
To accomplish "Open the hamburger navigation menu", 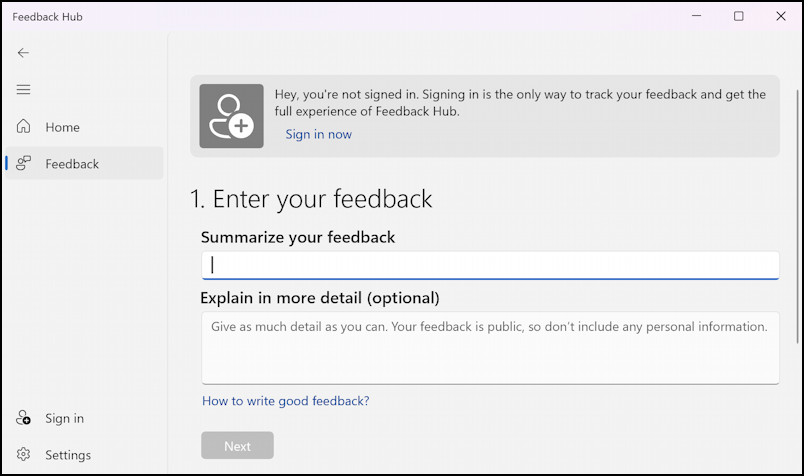I will tap(23, 90).
